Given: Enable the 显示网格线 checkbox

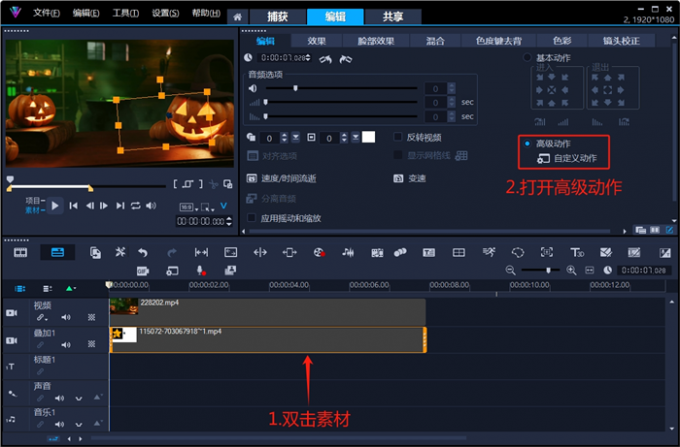Looking at the screenshot, I should (x=398, y=155).
